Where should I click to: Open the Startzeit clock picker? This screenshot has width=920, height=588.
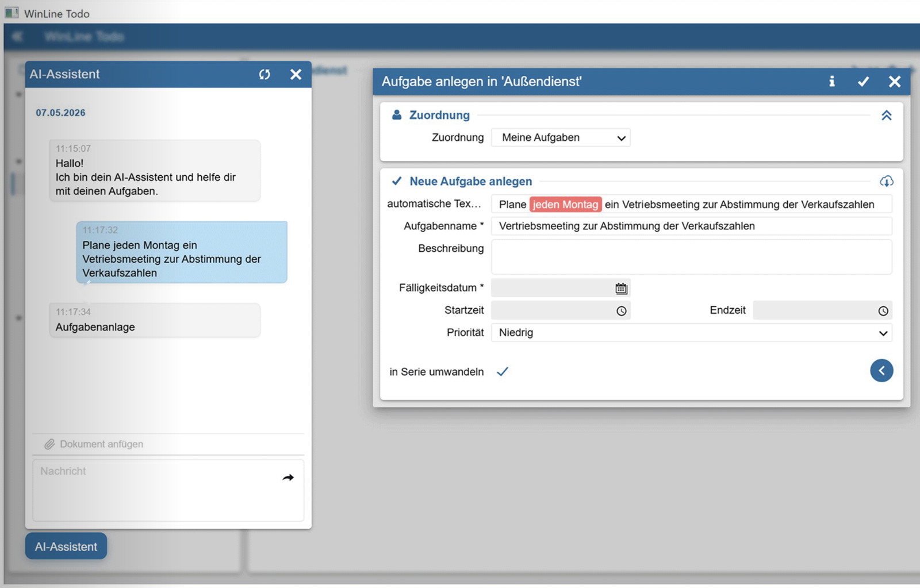point(621,311)
